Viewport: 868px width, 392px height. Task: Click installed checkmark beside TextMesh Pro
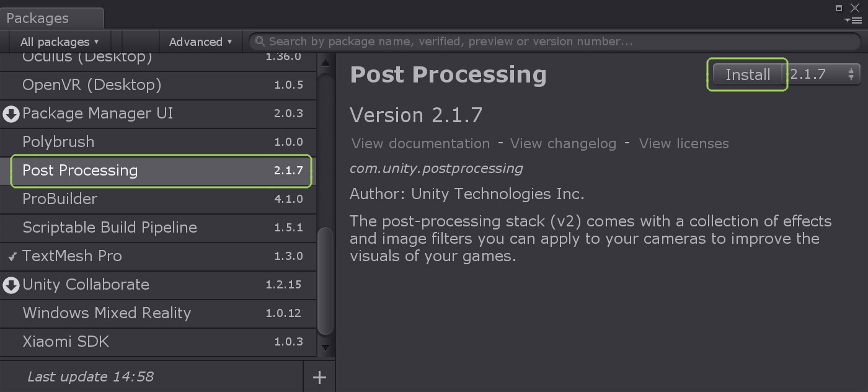[x=12, y=256]
